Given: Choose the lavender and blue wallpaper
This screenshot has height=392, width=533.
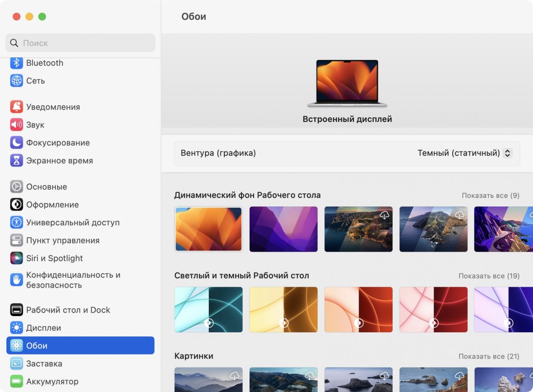Looking at the screenshot, I should [x=503, y=310].
